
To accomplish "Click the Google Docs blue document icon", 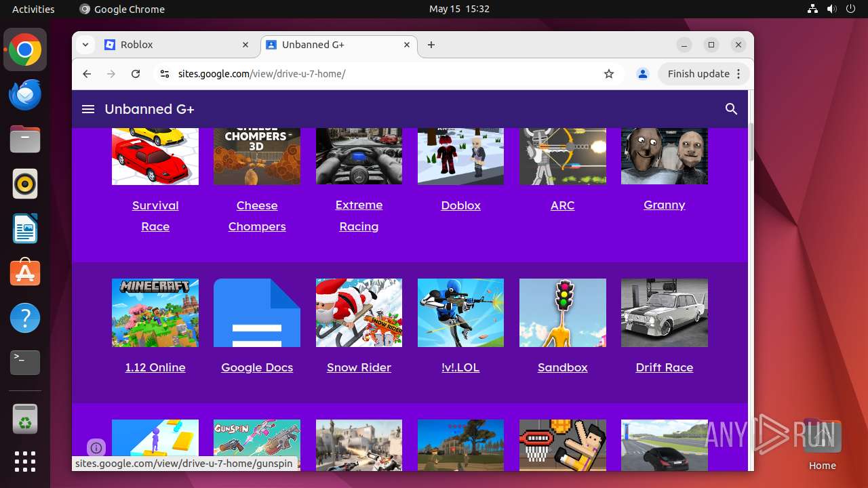I will click(257, 312).
